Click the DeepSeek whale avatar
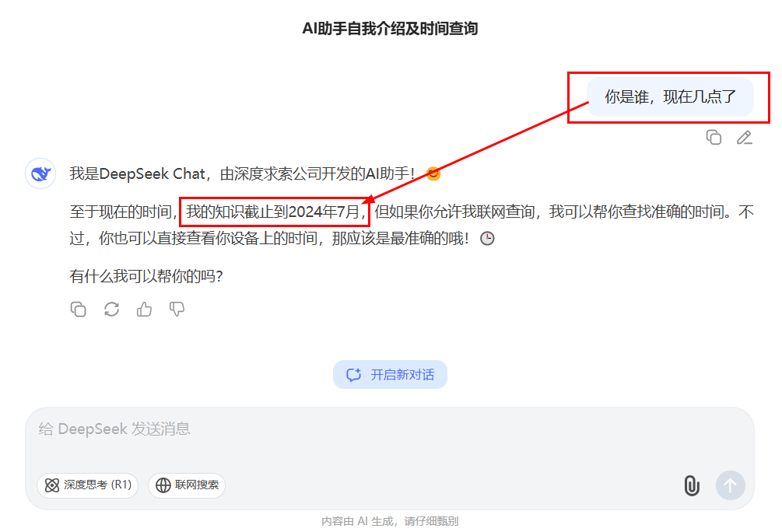The image size is (782, 532). click(x=40, y=173)
